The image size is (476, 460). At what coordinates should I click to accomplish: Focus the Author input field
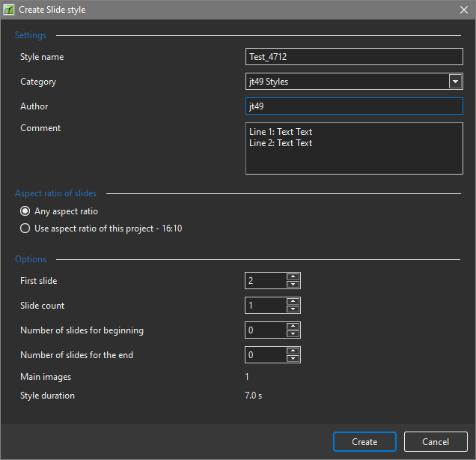353,106
